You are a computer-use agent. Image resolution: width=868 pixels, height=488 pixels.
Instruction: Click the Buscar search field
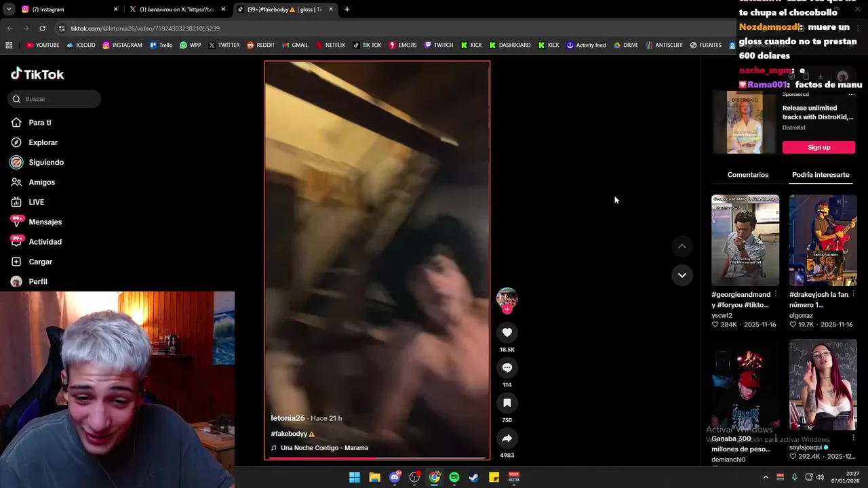pos(55,99)
